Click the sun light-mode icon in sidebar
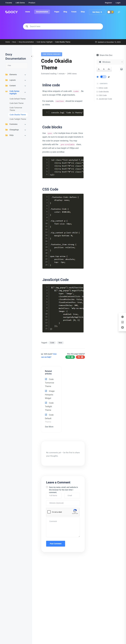The width and height of the screenshot is (126, 644). [98, 77]
